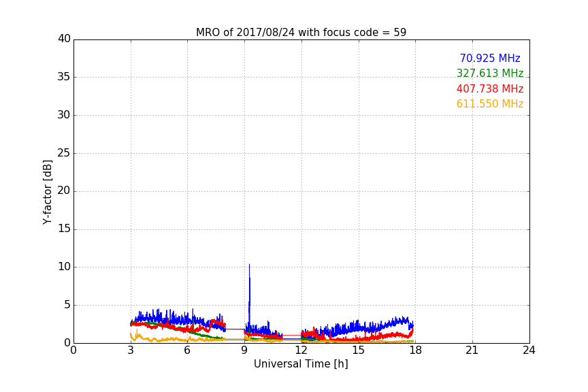Click the y-axis tick label 35

[x=64, y=77]
